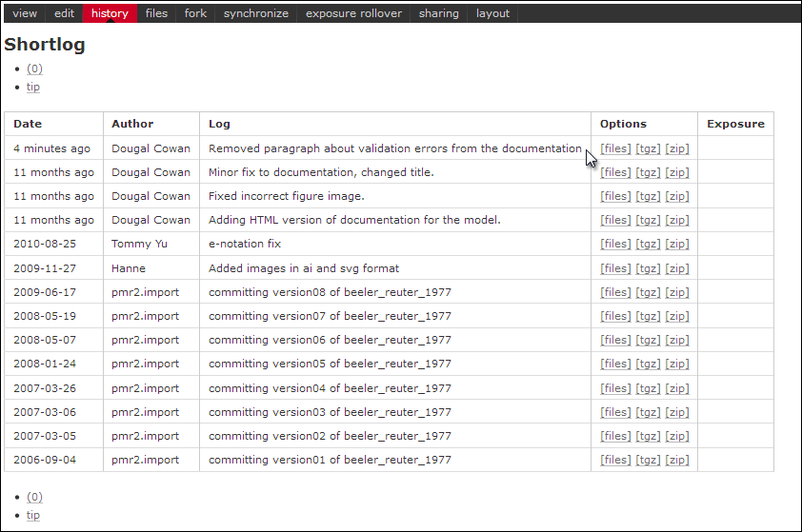Open the synchronize tab

pos(255,13)
